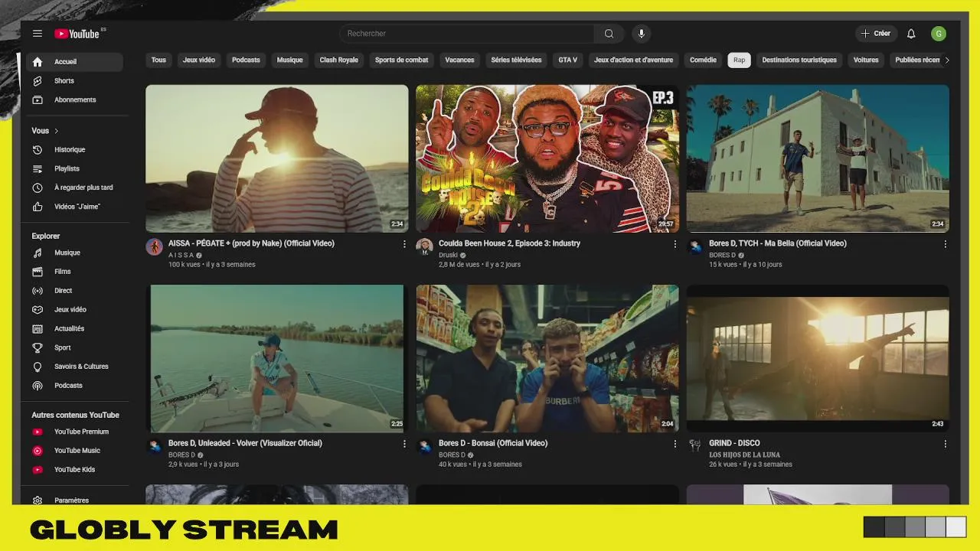This screenshot has height=551, width=980.
Task: Open the notifications bell
Action: pos(911,34)
